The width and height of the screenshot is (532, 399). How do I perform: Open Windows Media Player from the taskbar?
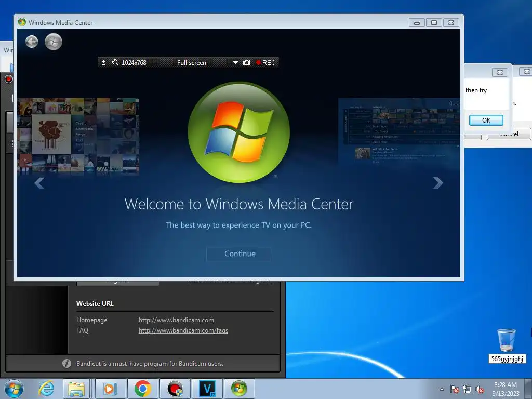point(110,389)
